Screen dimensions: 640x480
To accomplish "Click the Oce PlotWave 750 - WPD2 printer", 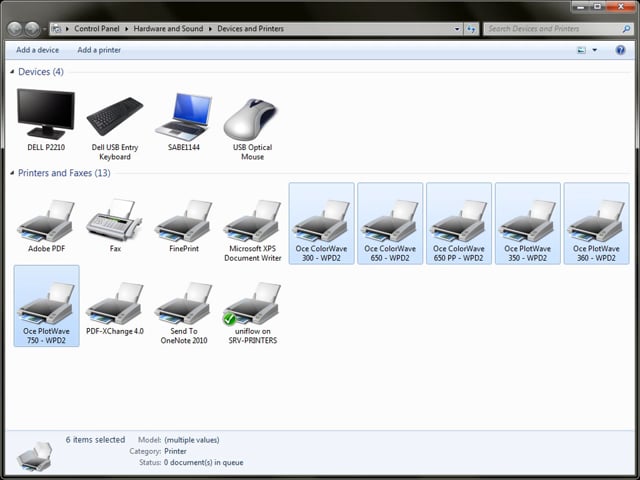I will tap(47, 306).
